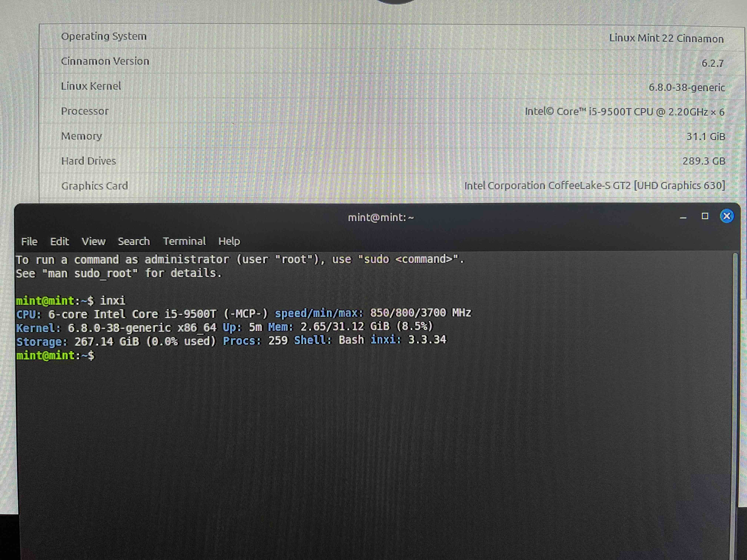The image size is (747, 560).
Task: Close the terminal window
Action: [x=726, y=216]
